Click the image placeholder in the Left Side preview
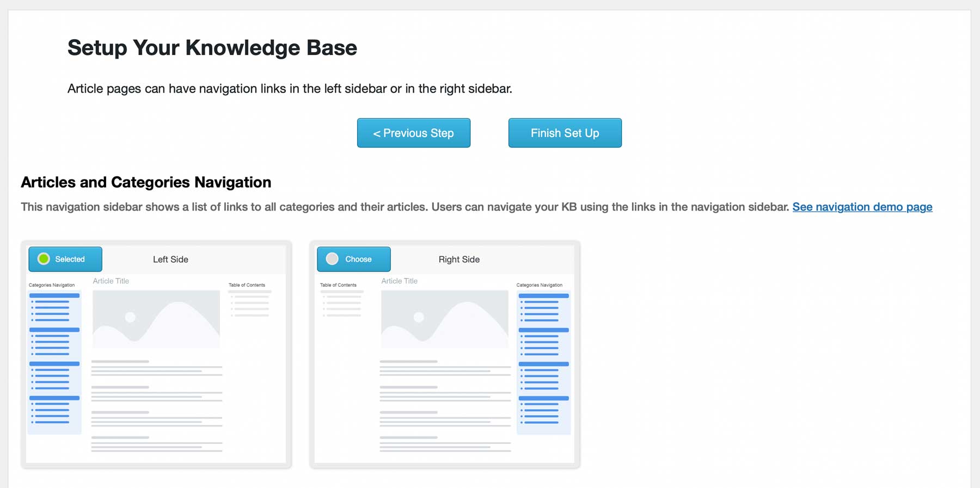Viewport: 980px width, 488px height. 156,318
